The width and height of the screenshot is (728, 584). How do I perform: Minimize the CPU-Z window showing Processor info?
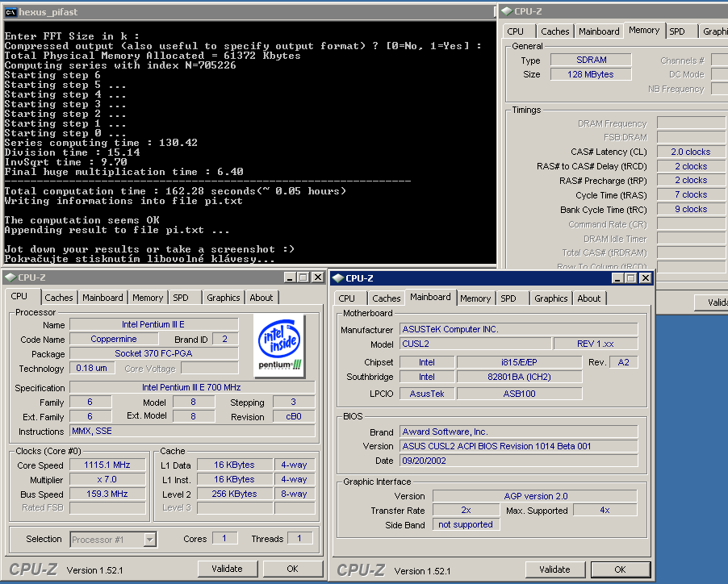click(290, 277)
